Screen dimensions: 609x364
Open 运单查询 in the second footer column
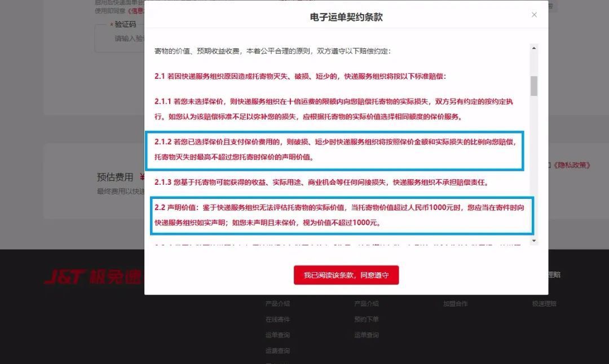[366, 335]
